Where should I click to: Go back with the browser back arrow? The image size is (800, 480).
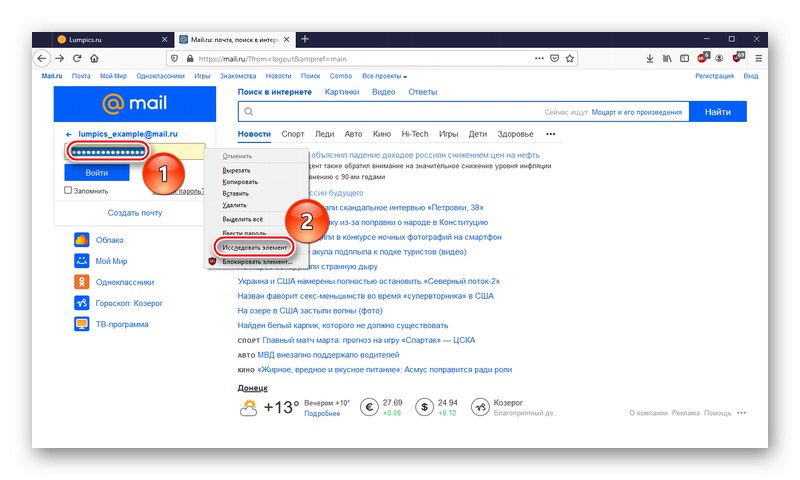tap(42, 58)
